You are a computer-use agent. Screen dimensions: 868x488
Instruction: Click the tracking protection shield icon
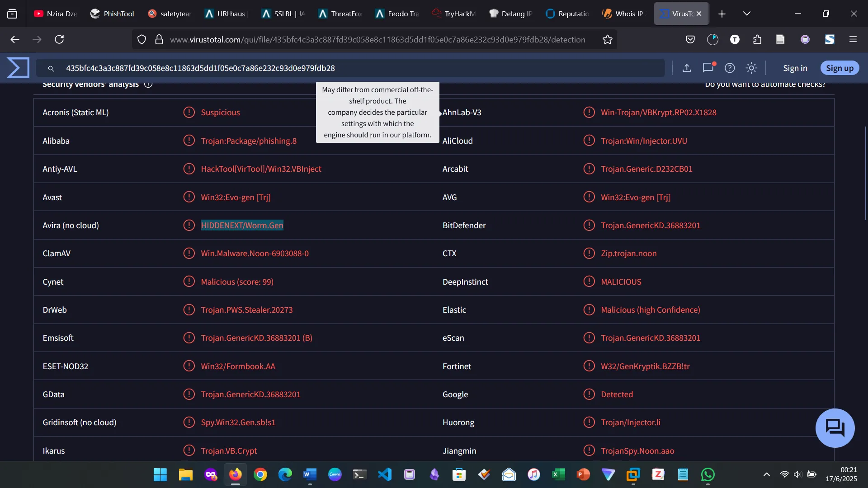click(142, 39)
